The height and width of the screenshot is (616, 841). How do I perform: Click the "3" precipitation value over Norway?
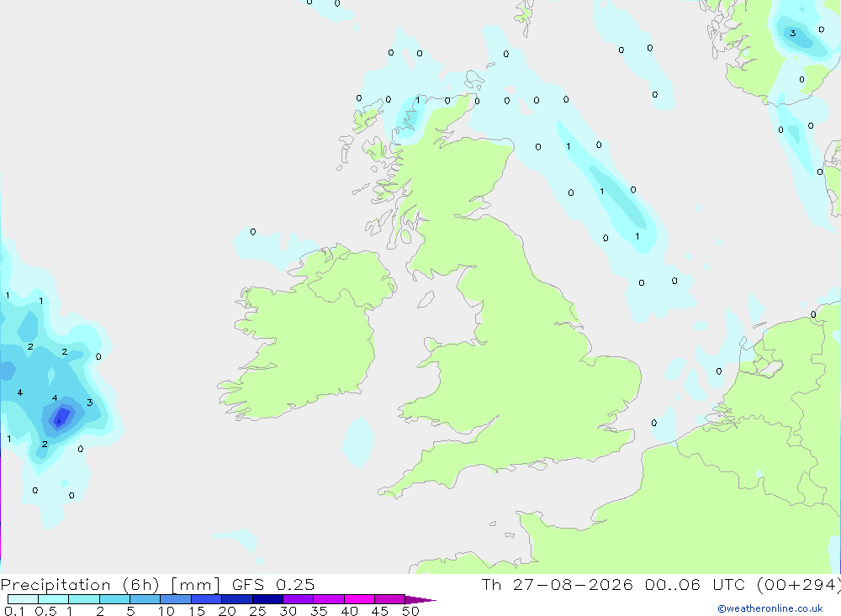[x=793, y=34]
